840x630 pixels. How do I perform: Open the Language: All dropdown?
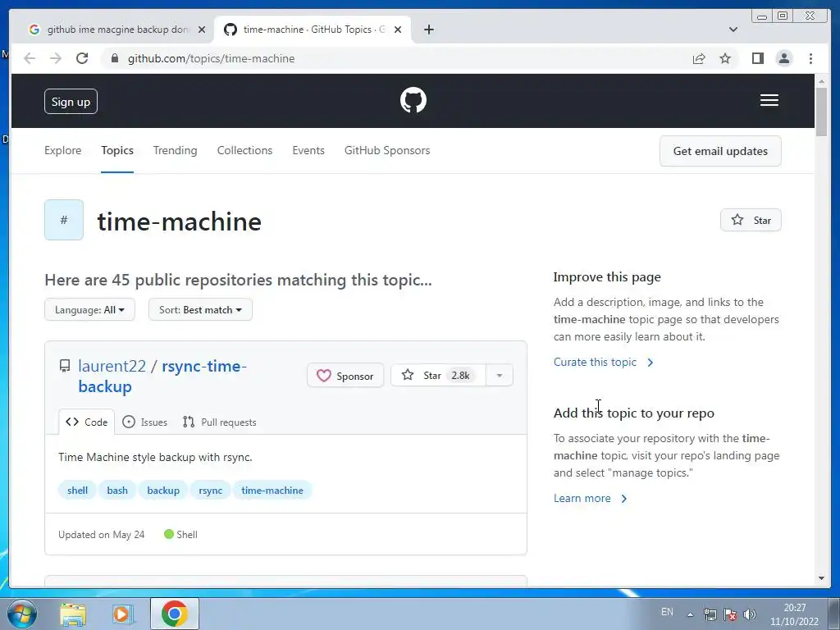[89, 309]
